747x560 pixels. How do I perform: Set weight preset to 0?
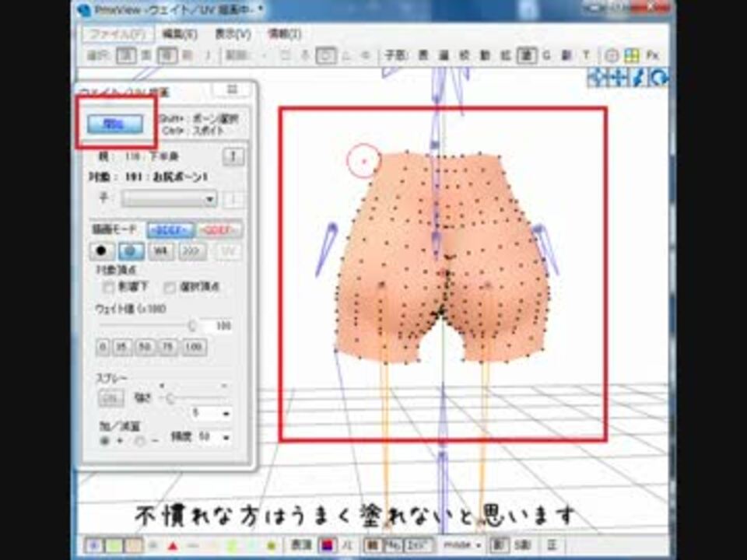[103, 347]
